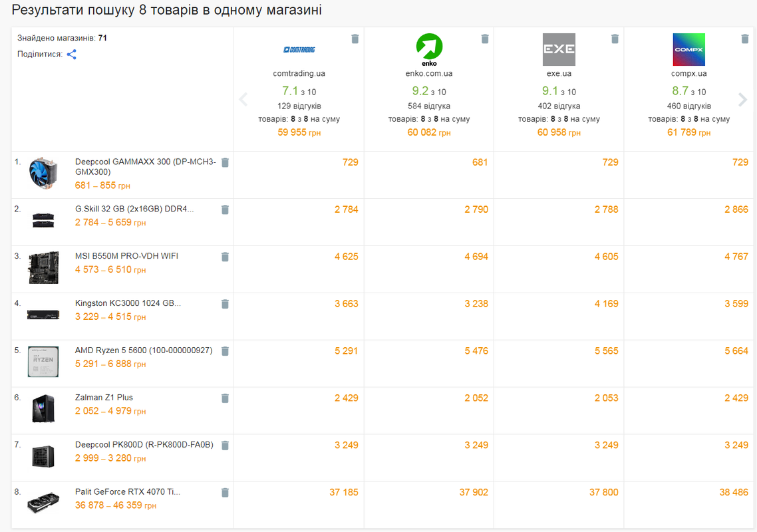This screenshot has width=757, height=532.
Task: Click price range 5 291 – 6 888 грн
Action: (110, 364)
